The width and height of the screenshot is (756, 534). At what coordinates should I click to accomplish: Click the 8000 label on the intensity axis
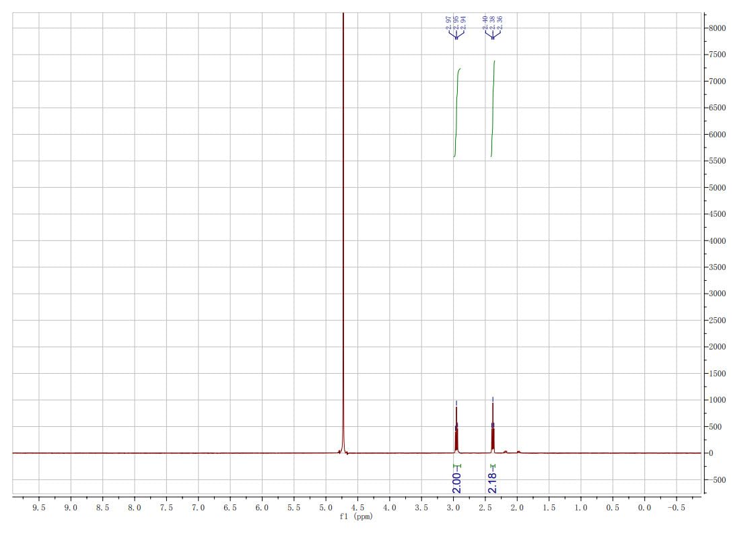coord(717,28)
